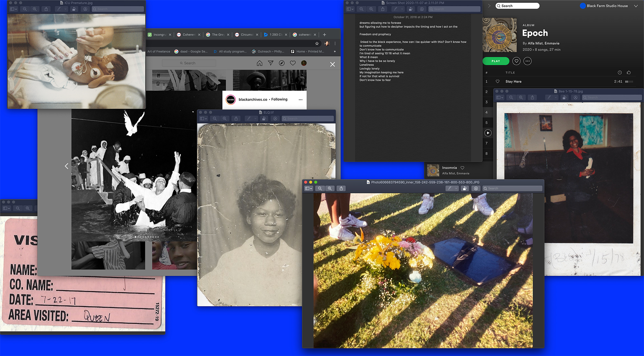Rotate the ELQ.tif image
Viewport: 644px width, 356px height.
[264, 119]
